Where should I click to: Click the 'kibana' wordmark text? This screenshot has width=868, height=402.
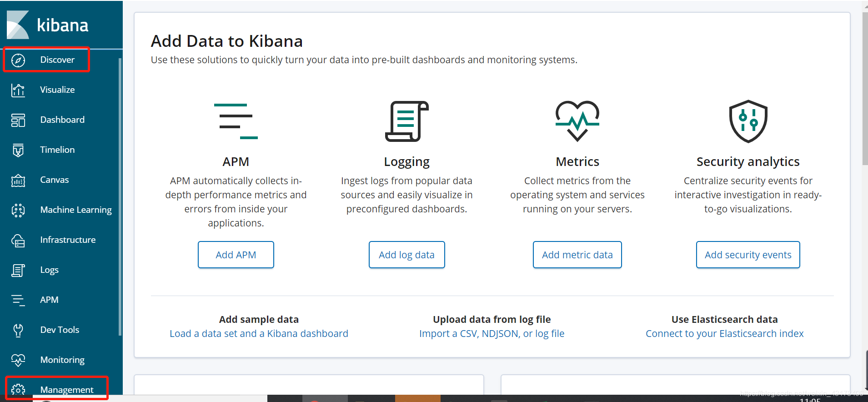[x=62, y=25]
